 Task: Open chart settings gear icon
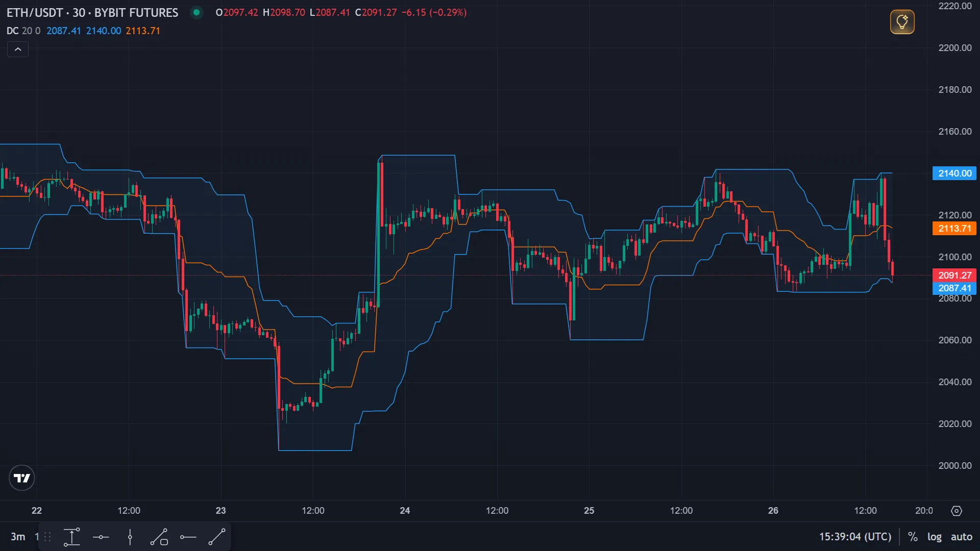tap(957, 511)
